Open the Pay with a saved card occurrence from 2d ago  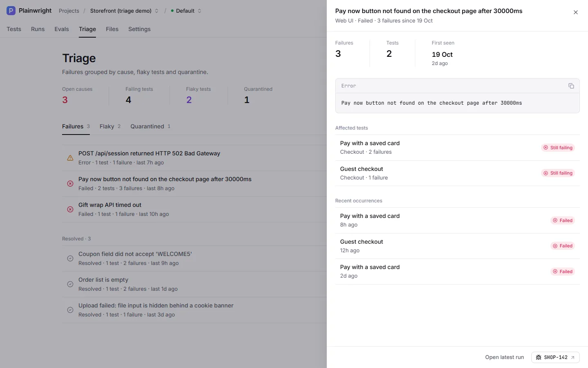coord(457,272)
